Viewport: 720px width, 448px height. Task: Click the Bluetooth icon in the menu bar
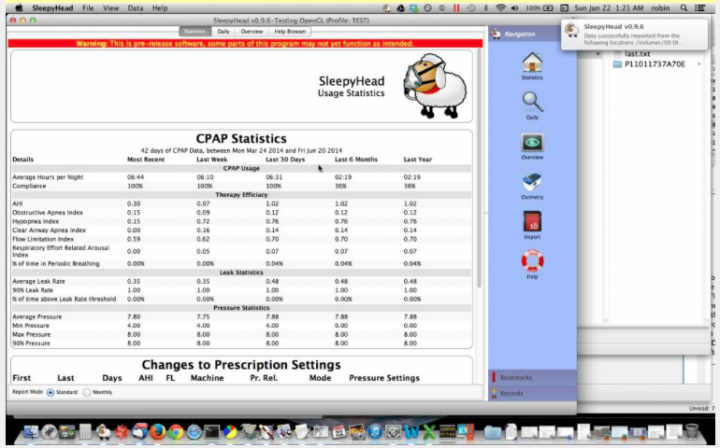coord(486,8)
